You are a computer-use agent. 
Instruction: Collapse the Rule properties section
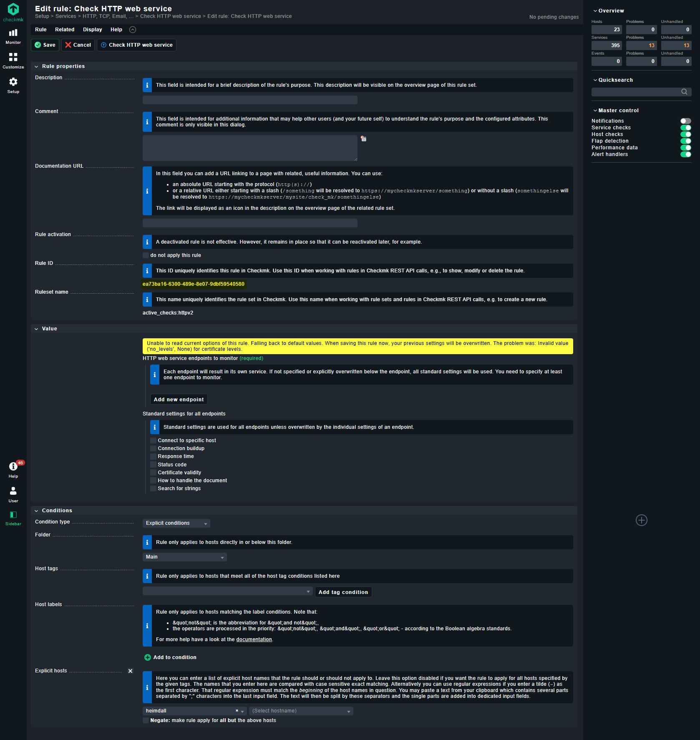[37, 66]
